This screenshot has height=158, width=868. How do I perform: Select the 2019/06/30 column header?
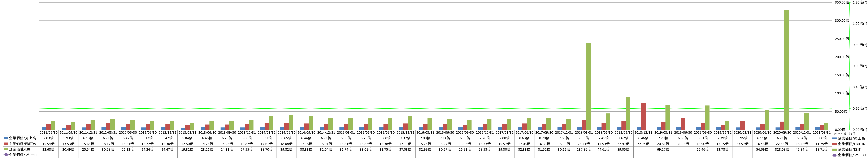(x=683, y=132)
